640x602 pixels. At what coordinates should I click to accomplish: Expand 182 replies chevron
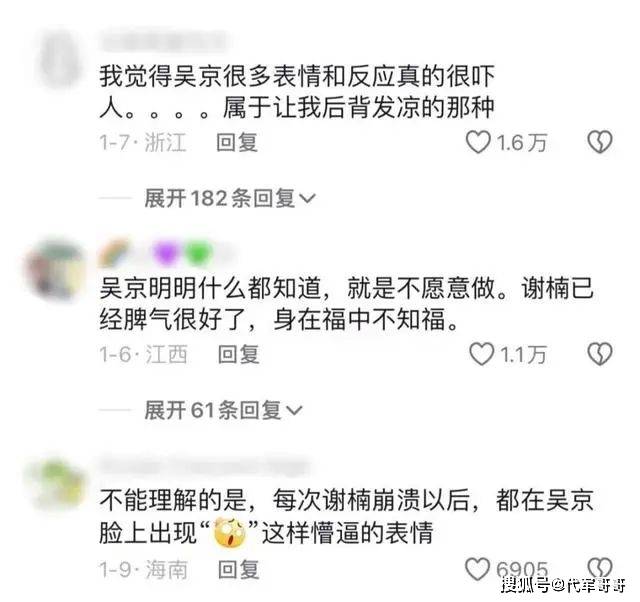[307, 198]
